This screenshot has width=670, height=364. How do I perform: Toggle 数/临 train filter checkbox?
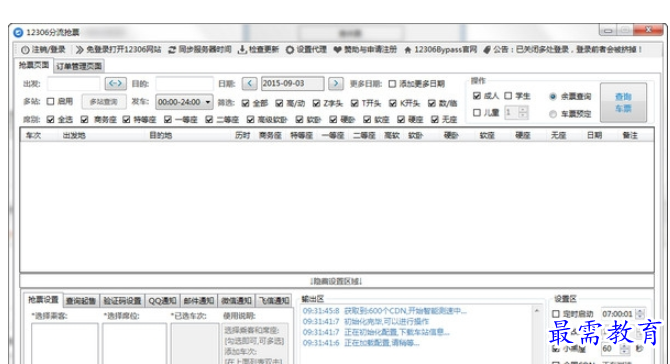point(432,103)
